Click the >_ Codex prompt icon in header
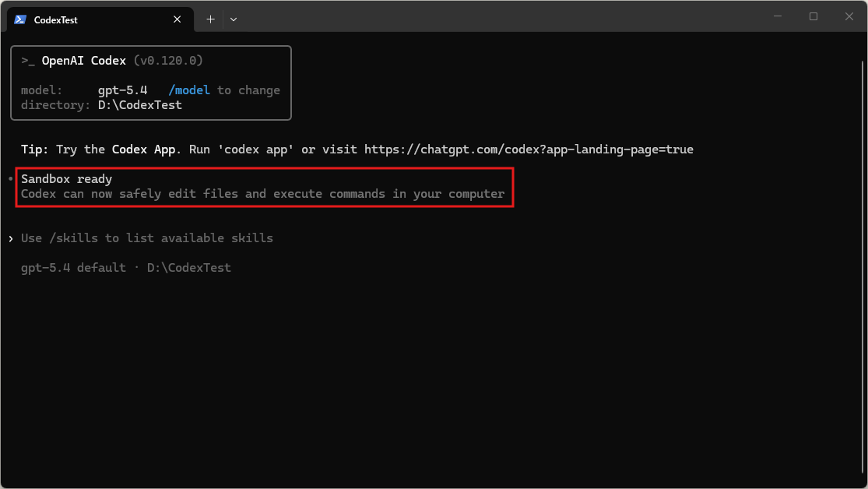868x489 pixels. [x=28, y=61]
